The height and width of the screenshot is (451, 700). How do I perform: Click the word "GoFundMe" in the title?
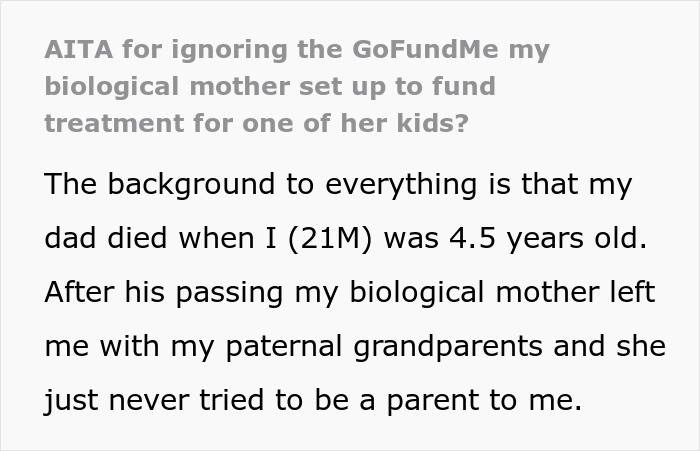(x=425, y=49)
